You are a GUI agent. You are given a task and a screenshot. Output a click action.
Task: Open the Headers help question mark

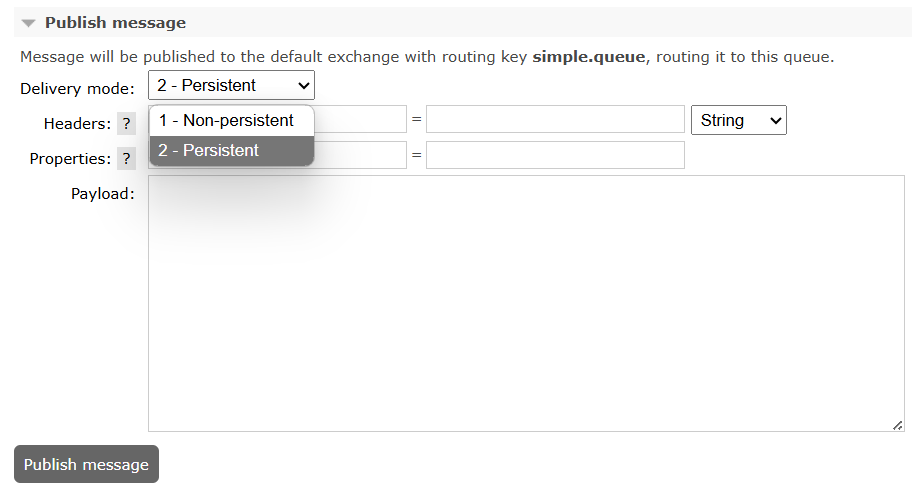tap(126, 124)
